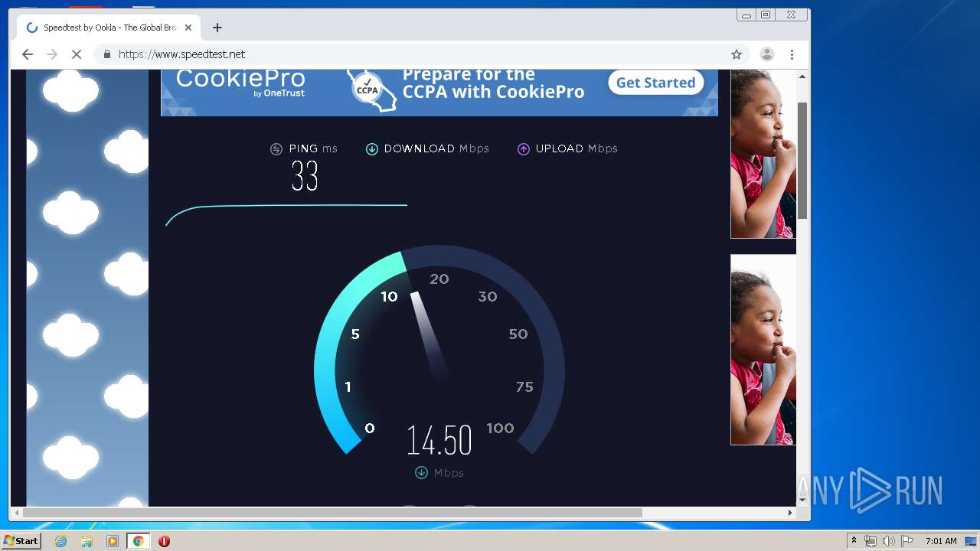This screenshot has height=551, width=980.
Task: Click the padlock site security icon
Action: (106, 54)
